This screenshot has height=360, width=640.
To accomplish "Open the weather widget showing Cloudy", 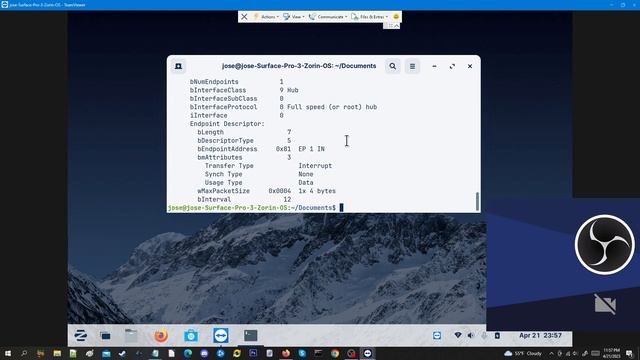I will (523, 353).
